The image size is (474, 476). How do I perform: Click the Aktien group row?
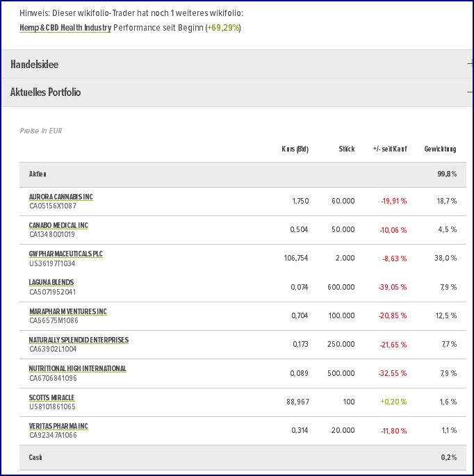point(238,174)
